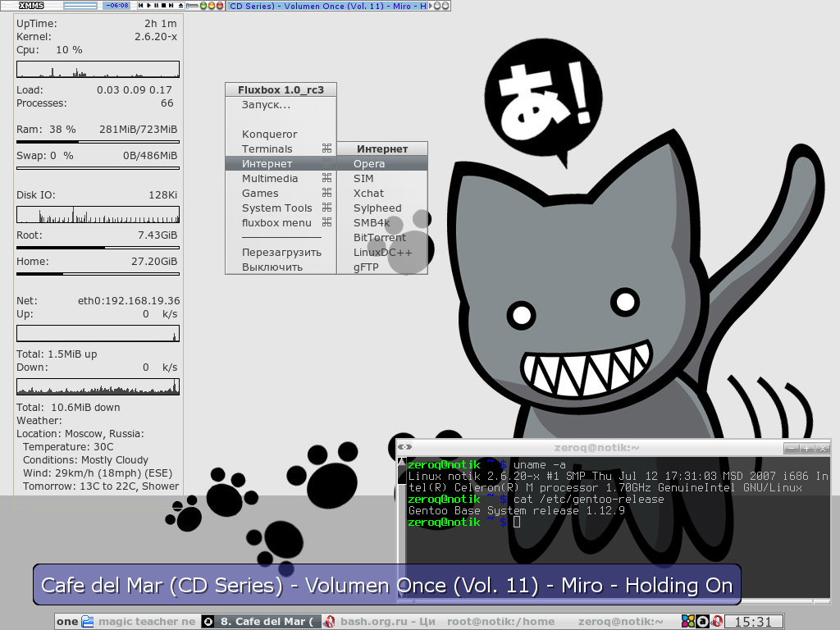The image size is (840, 630).
Task: Click the Conky CPU usage graph
Action: 98,69
